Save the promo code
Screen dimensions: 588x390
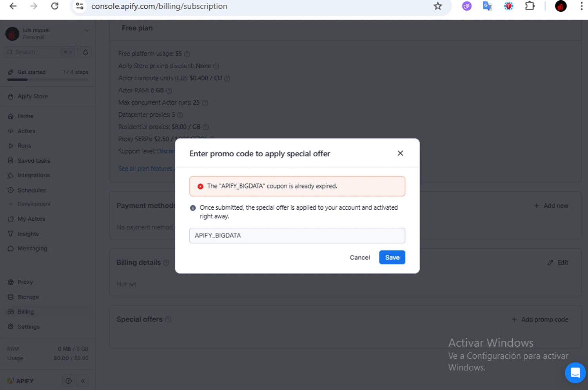tap(392, 258)
